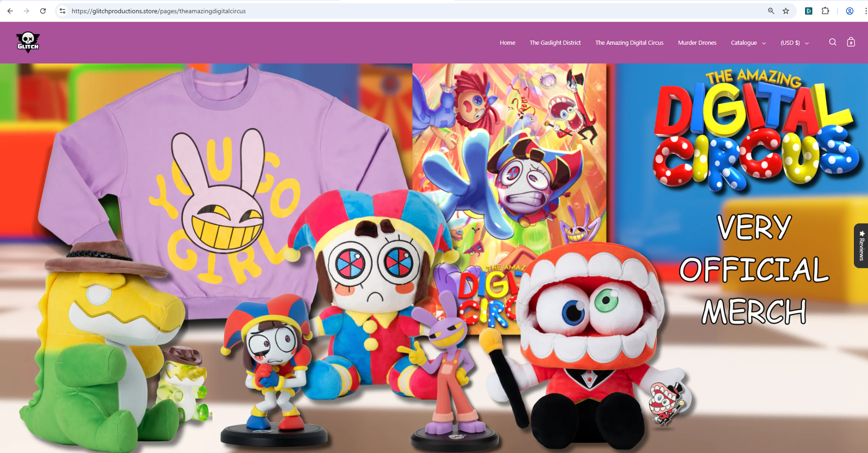Image resolution: width=868 pixels, height=453 pixels.
Task: Open The Amazing Digital Circus page
Action: [629, 43]
